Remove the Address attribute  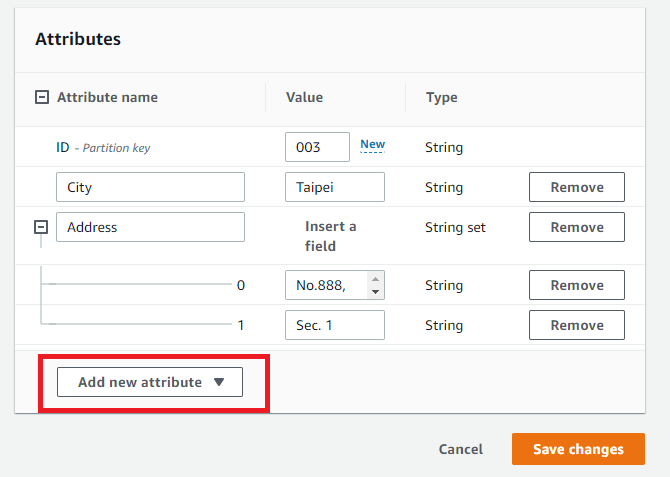point(577,227)
